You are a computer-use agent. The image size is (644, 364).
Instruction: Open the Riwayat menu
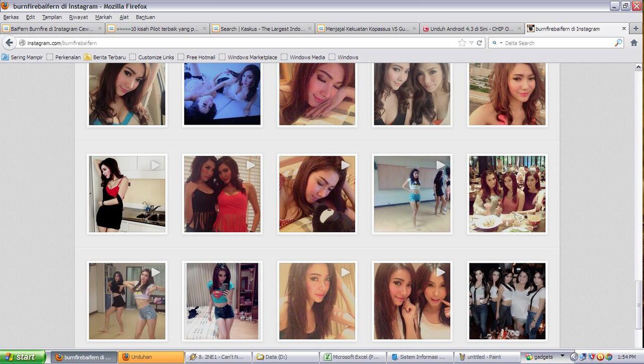coord(78,17)
